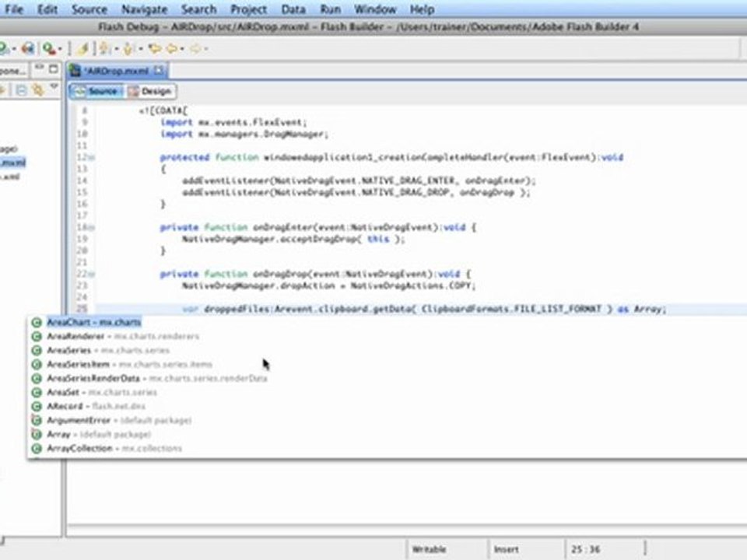Close the AIRDrop.mxml editor tab
Image resolution: width=747 pixels, height=560 pixels.
click(159, 71)
